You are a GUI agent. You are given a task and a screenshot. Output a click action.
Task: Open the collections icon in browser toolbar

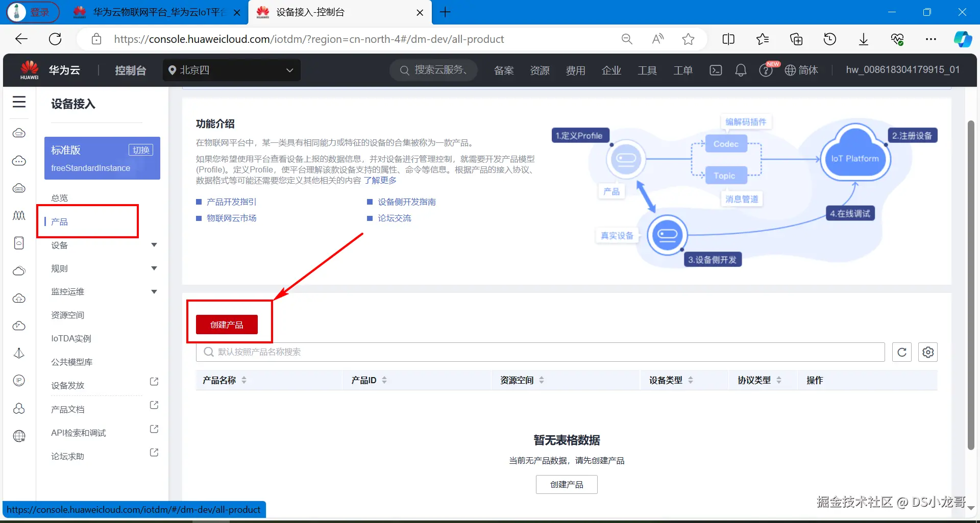click(796, 39)
